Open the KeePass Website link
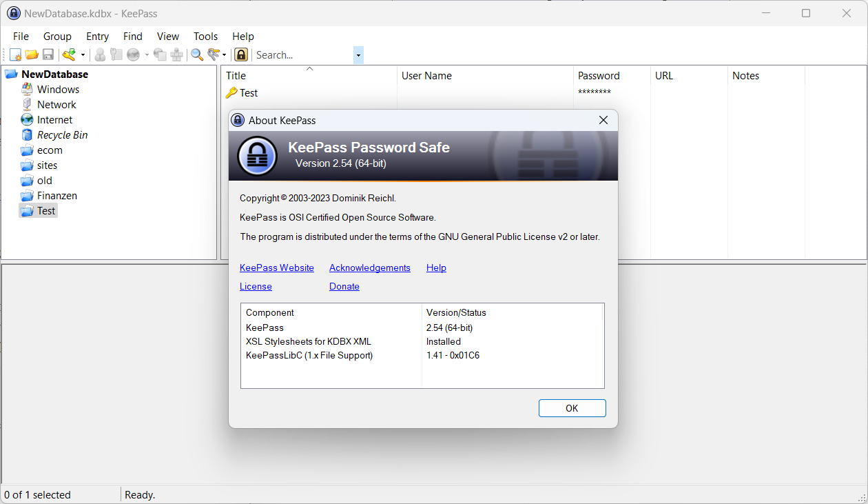The width and height of the screenshot is (868, 504). tap(276, 268)
